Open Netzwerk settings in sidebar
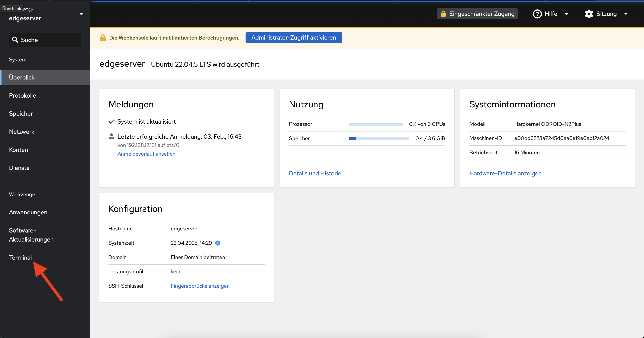 coord(45,132)
